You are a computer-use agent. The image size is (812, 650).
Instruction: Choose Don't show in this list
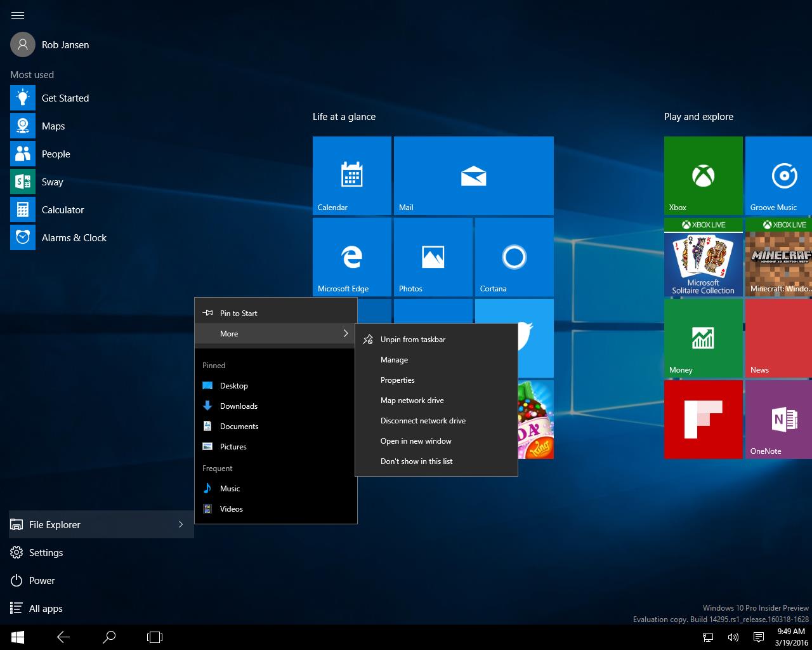[x=436, y=461]
